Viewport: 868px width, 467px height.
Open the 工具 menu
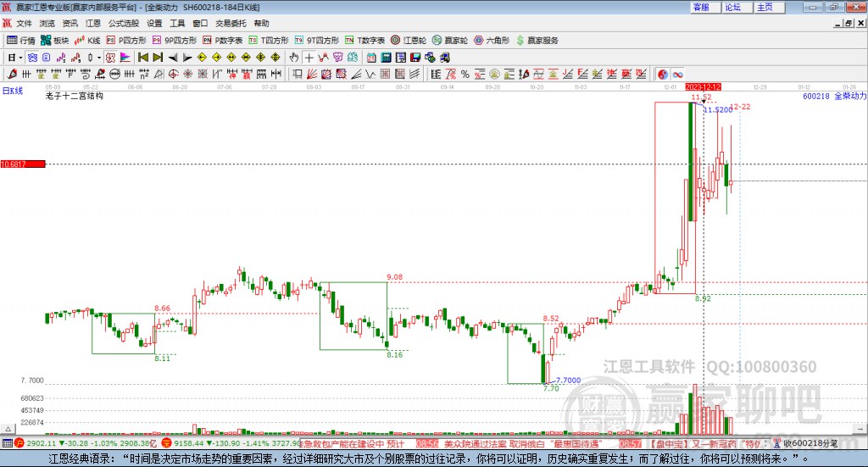[177, 23]
